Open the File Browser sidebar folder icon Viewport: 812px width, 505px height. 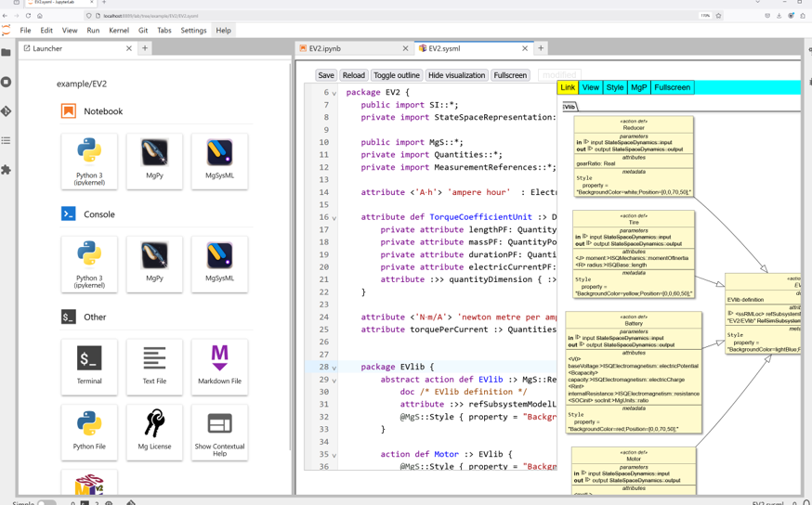pyautogui.click(x=7, y=53)
